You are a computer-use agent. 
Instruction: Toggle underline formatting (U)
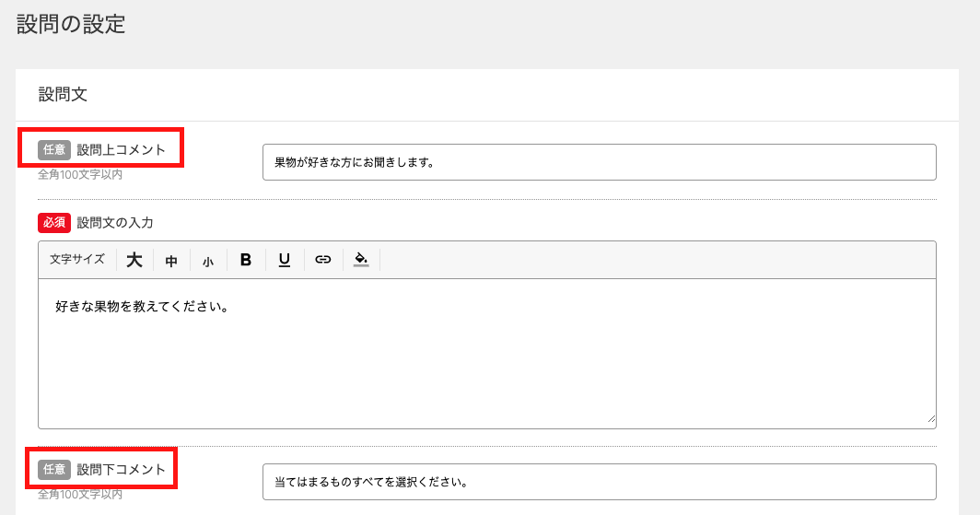pos(285,260)
